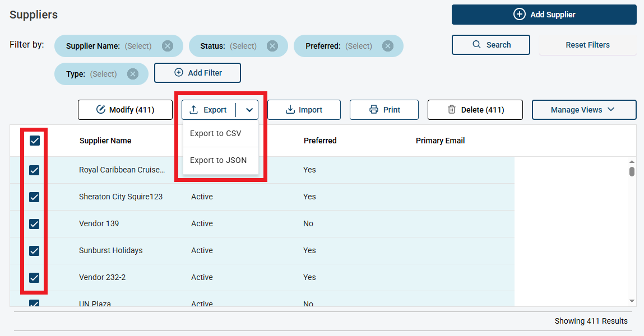Click the scrollbar up arrow
Image resolution: width=644 pixels, height=336 pixels.
coord(632,162)
